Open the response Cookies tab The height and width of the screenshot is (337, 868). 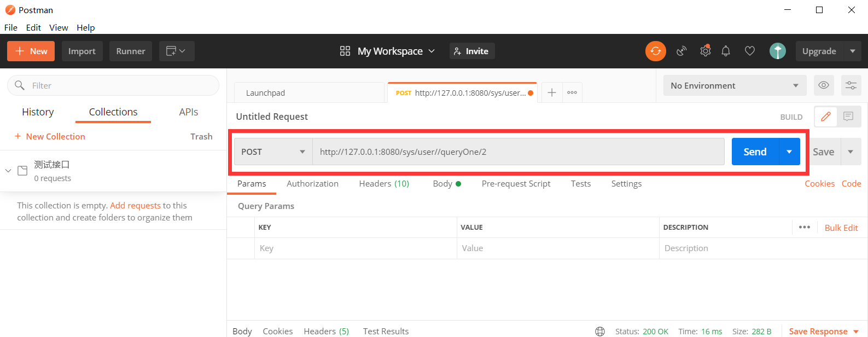(278, 331)
